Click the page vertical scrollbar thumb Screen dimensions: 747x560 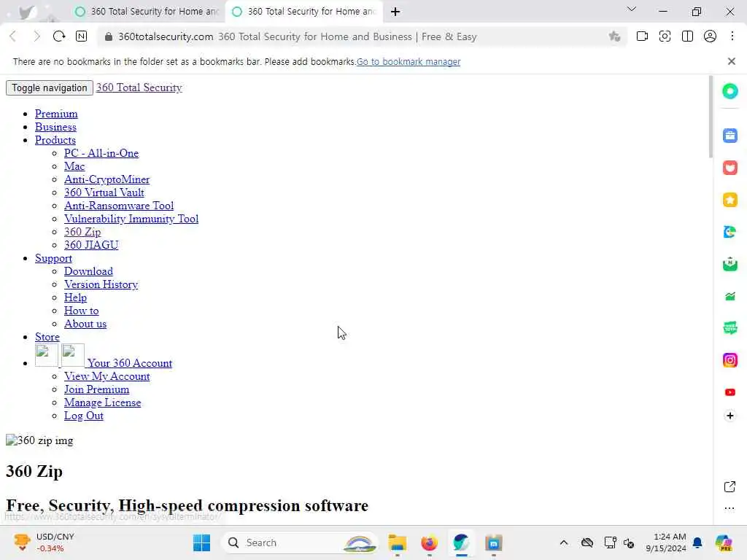point(711,117)
